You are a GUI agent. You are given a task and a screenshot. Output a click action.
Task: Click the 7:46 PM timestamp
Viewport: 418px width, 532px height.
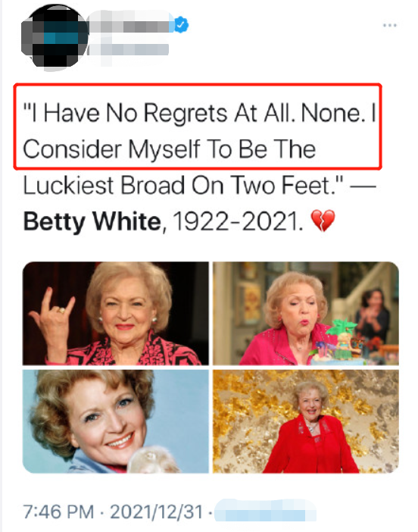pos(58,512)
